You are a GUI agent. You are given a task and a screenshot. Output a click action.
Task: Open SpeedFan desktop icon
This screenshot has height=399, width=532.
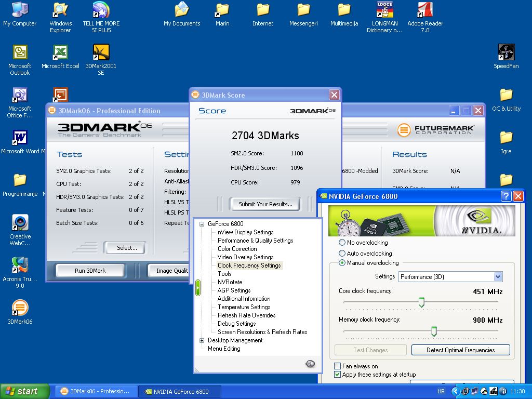506,57
